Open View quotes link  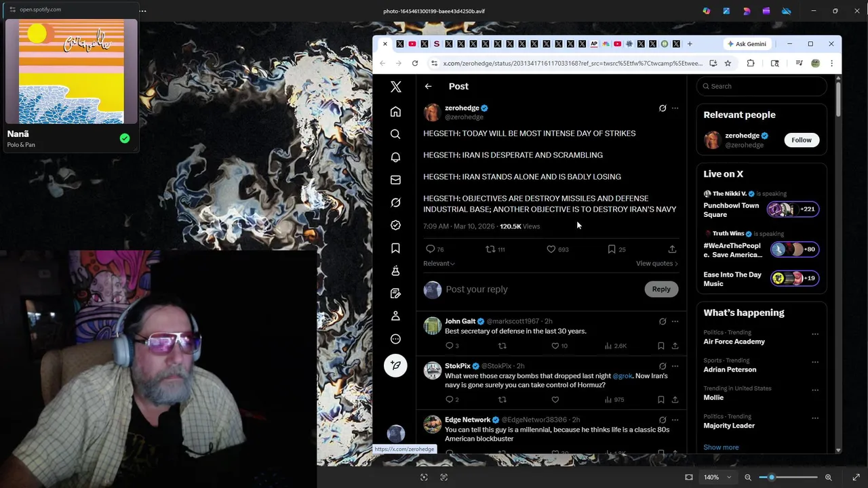[656, 264]
